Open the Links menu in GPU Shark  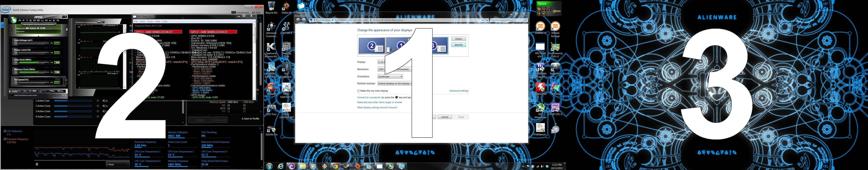pyautogui.click(x=165, y=21)
